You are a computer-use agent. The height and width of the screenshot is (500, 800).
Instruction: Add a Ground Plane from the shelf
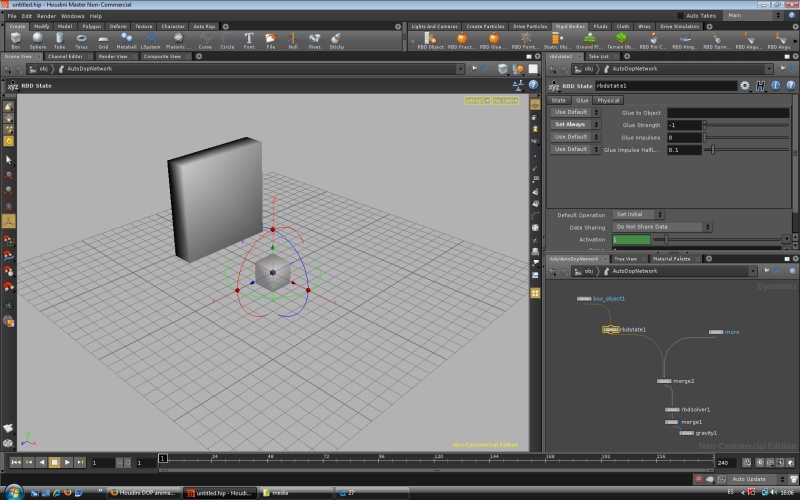point(589,40)
